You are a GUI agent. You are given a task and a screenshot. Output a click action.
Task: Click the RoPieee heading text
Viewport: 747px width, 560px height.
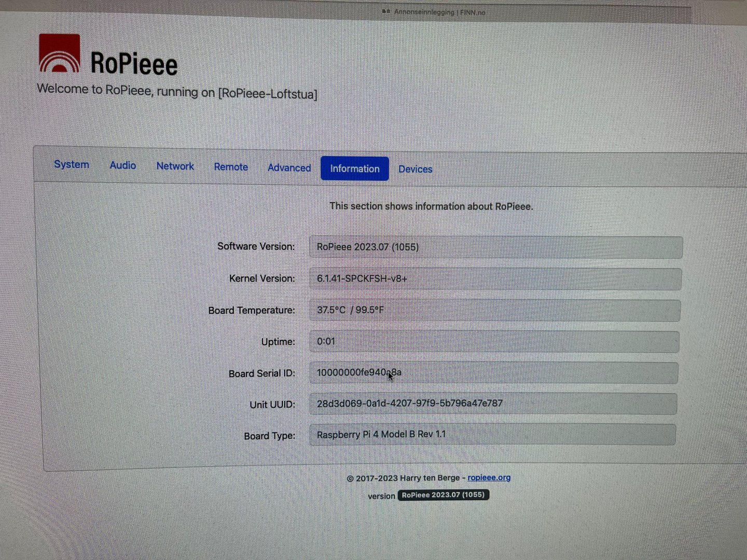pyautogui.click(x=134, y=64)
